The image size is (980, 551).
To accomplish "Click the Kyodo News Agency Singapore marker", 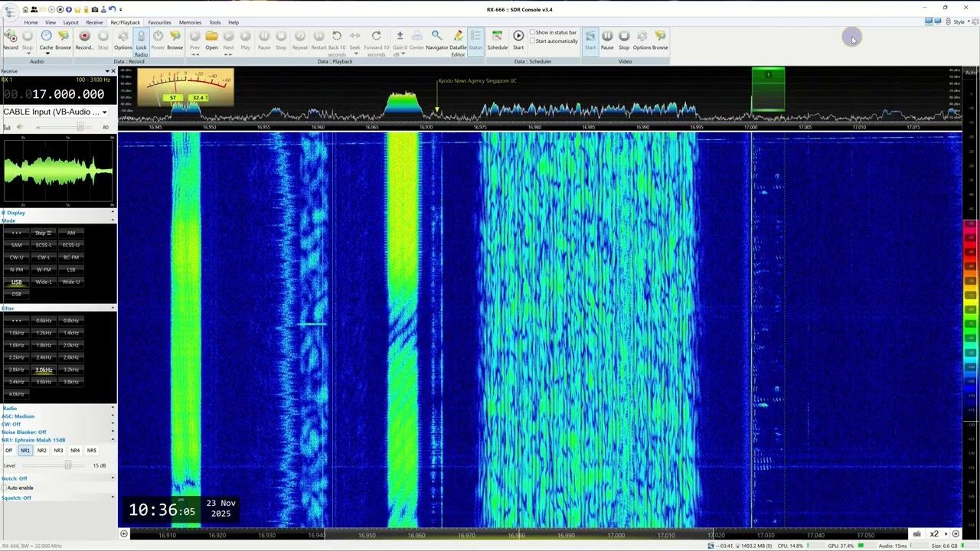I will [477, 81].
